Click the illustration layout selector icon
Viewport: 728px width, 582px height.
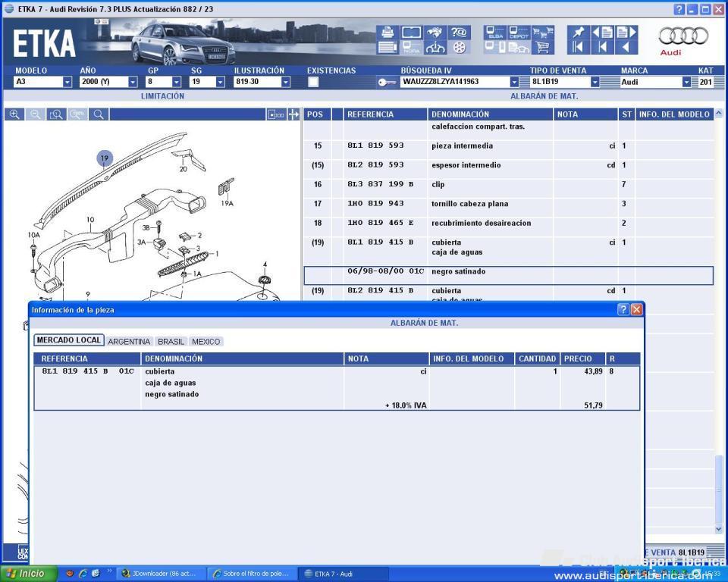276,114
